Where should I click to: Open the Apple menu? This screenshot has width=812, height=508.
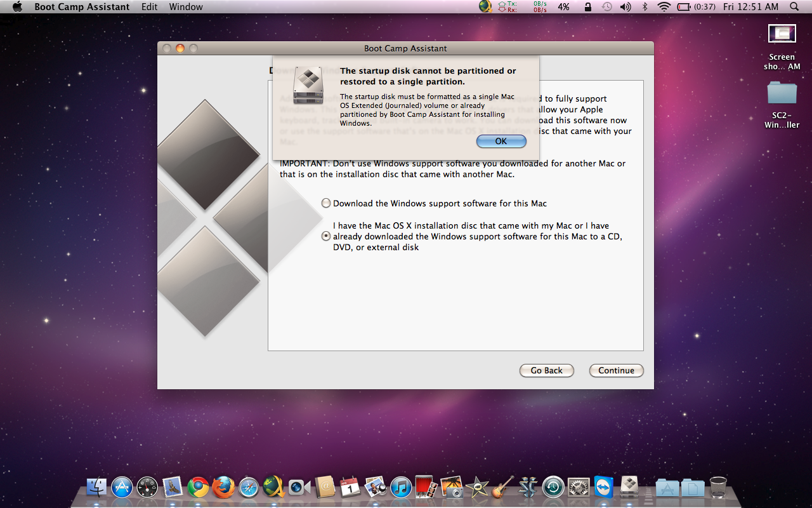(17, 7)
